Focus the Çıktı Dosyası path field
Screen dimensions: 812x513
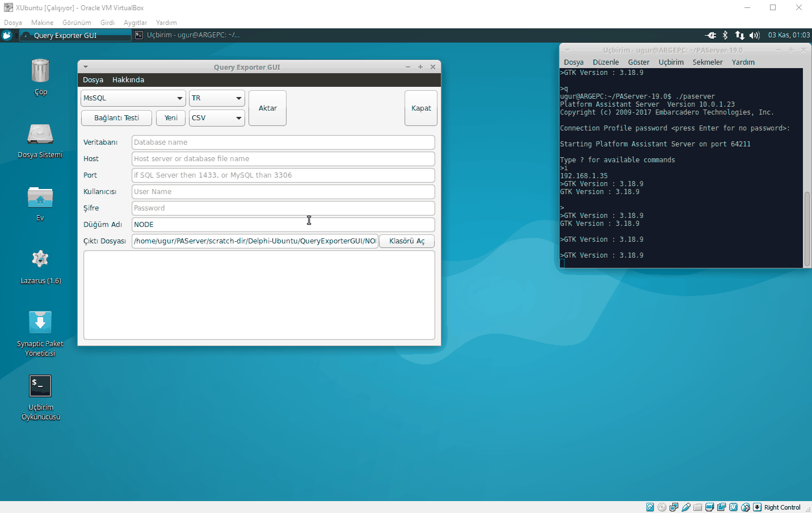(x=255, y=241)
